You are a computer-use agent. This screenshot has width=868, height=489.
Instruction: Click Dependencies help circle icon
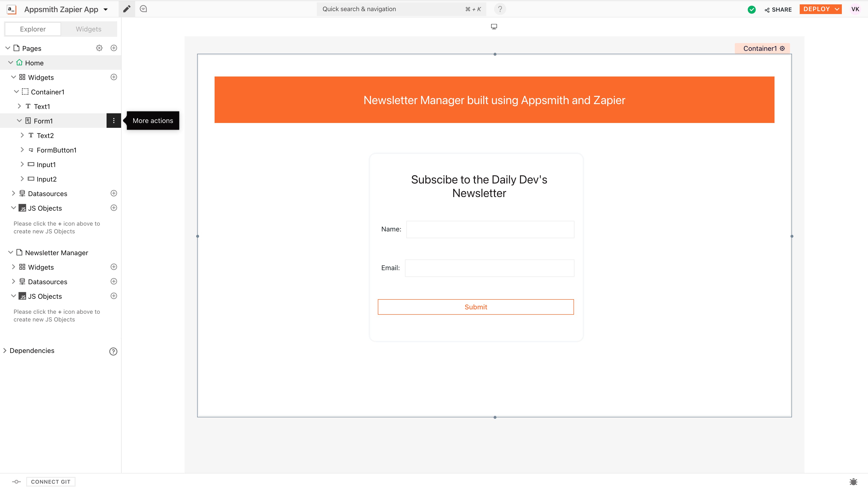coord(113,351)
